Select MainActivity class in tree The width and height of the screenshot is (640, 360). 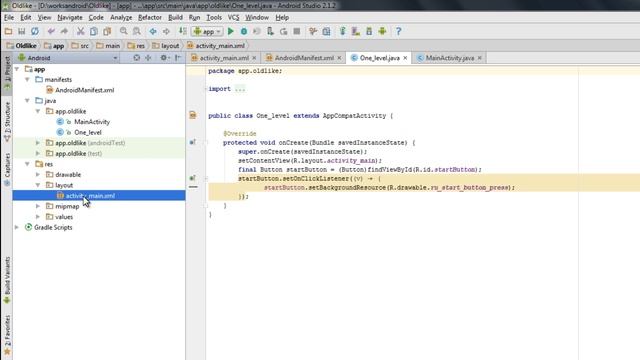click(x=92, y=122)
